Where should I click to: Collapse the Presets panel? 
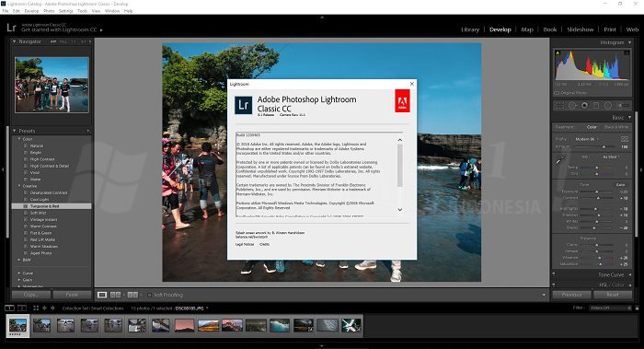click(14, 131)
